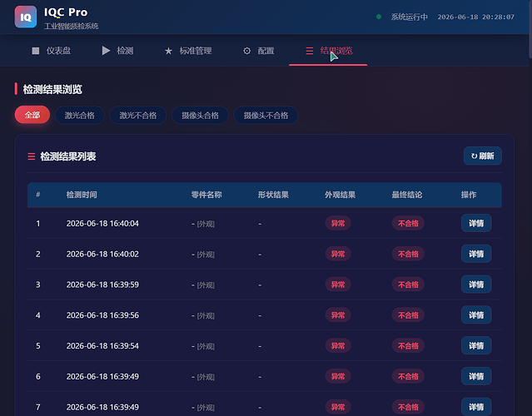Switch to the 检测 tab
Image resolution: width=532 pixels, height=416 pixels.
tap(117, 51)
